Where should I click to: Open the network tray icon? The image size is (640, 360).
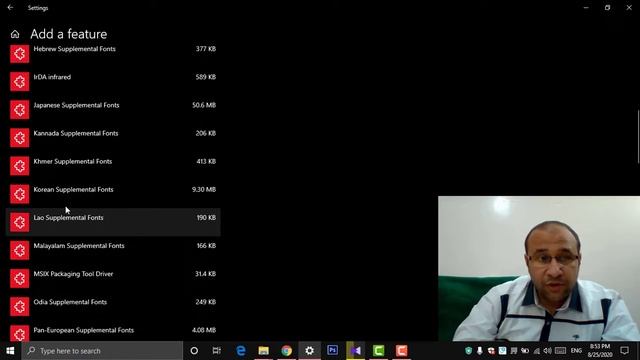[537, 351]
